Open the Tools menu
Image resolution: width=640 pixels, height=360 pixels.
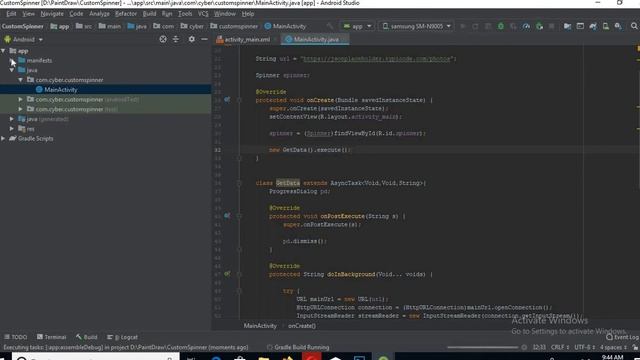[x=185, y=14]
